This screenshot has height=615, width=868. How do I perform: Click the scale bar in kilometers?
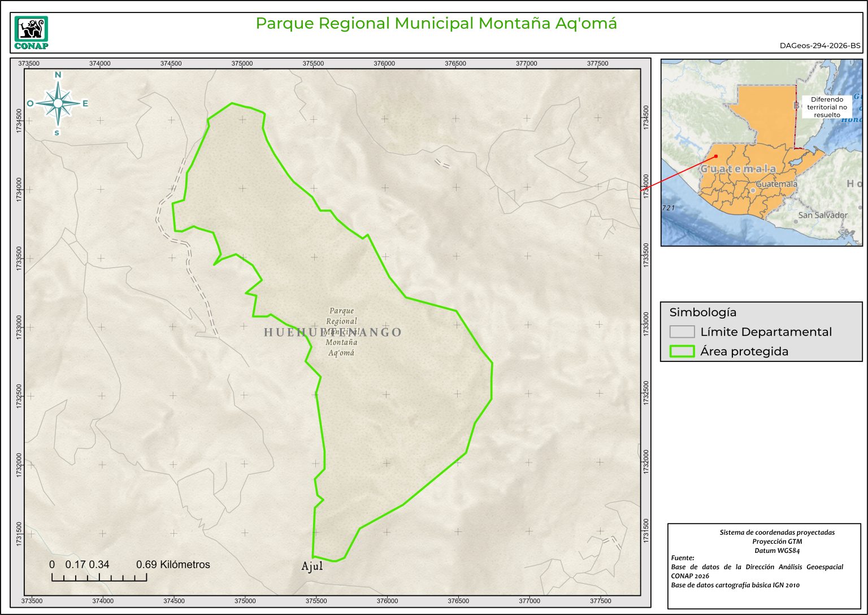99,577
